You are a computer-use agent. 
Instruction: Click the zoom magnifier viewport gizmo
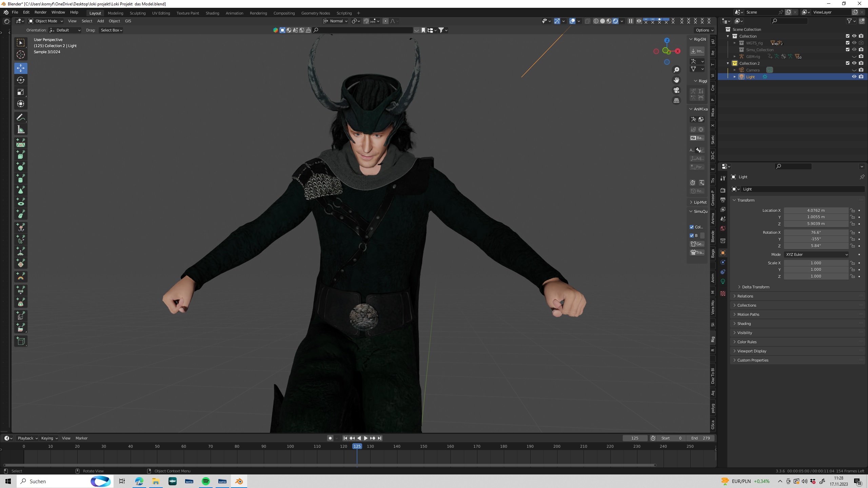pos(676,70)
